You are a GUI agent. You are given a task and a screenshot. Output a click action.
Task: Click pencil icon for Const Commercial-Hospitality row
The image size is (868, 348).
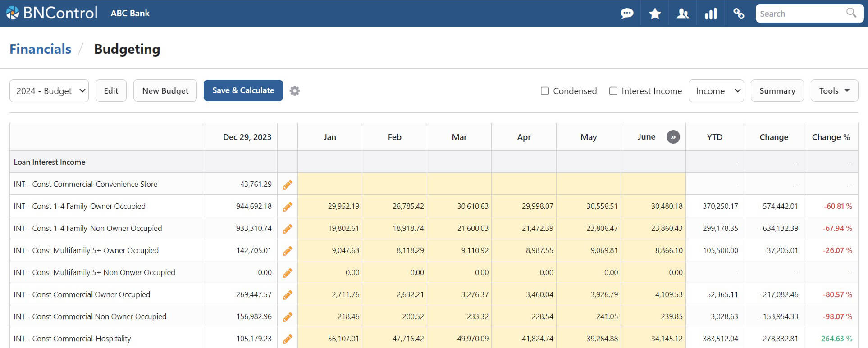pos(288,339)
